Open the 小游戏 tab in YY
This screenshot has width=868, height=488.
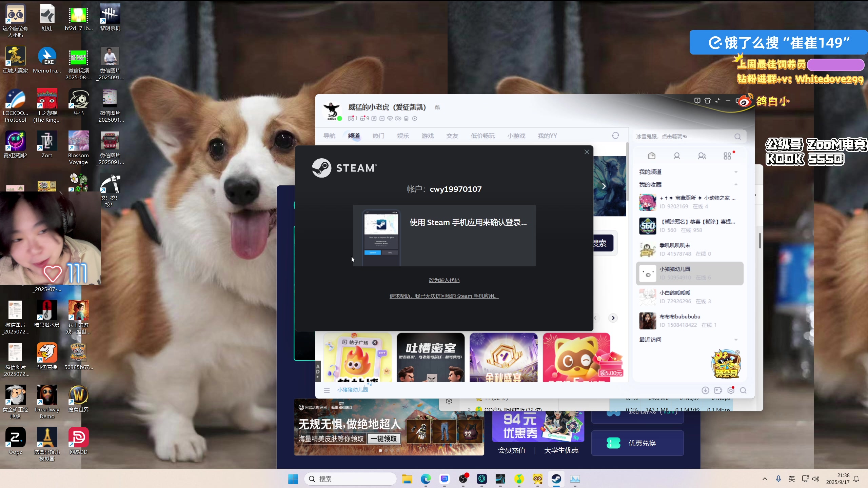[516, 136]
